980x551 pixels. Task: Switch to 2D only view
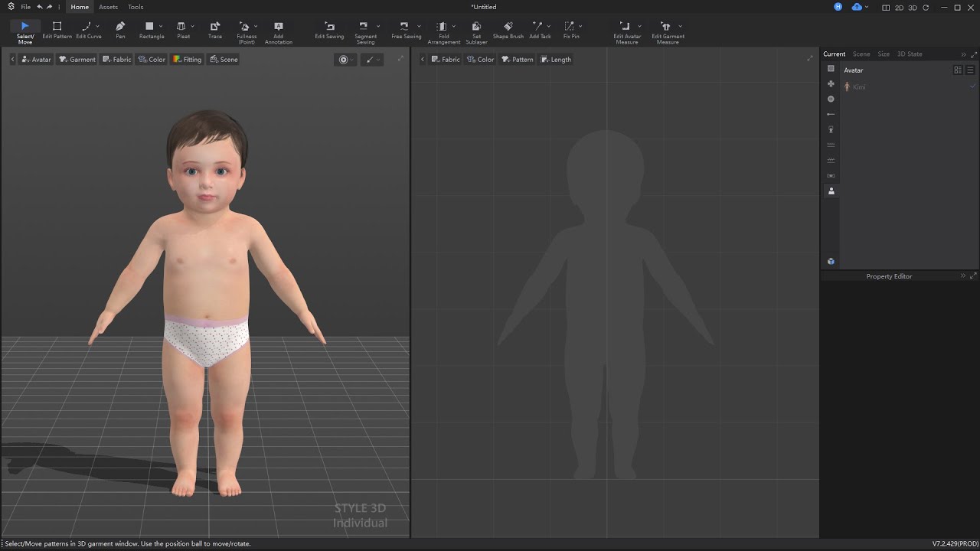900,8
